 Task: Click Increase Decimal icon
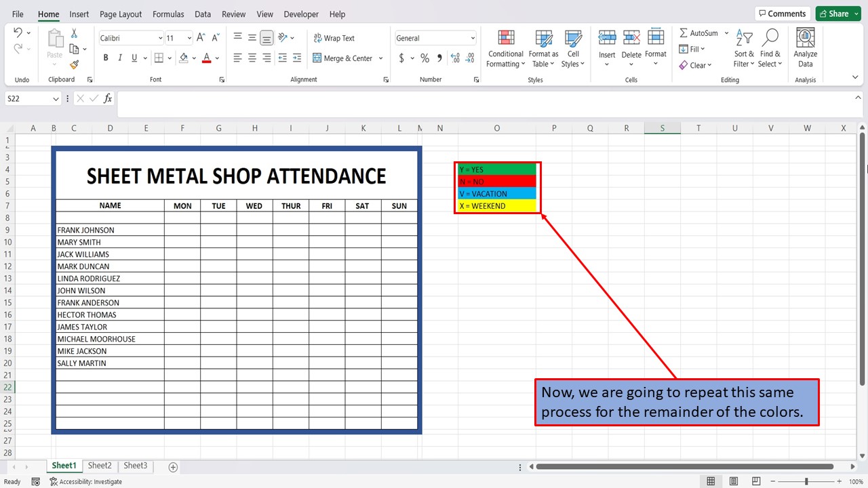coord(456,58)
